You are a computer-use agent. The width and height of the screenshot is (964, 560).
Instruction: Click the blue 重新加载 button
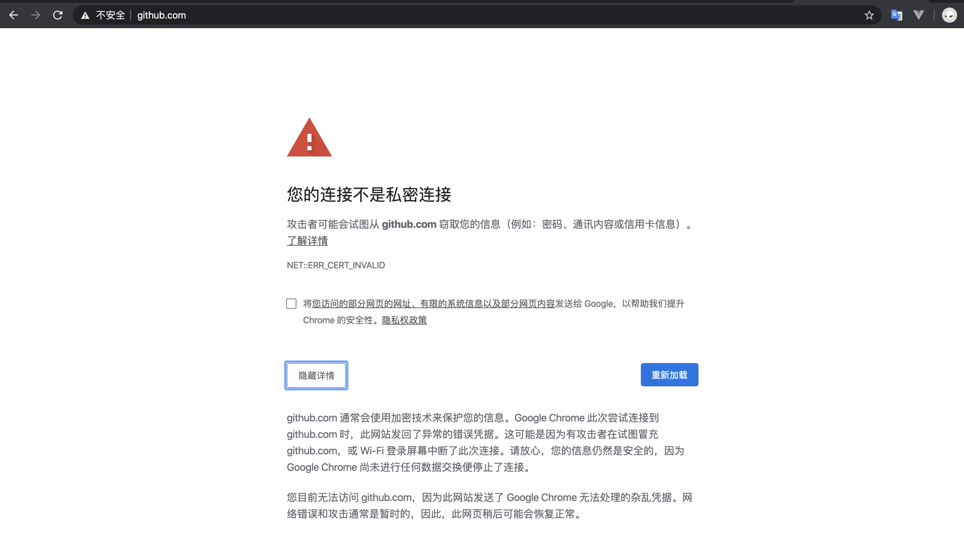tap(669, 375)
